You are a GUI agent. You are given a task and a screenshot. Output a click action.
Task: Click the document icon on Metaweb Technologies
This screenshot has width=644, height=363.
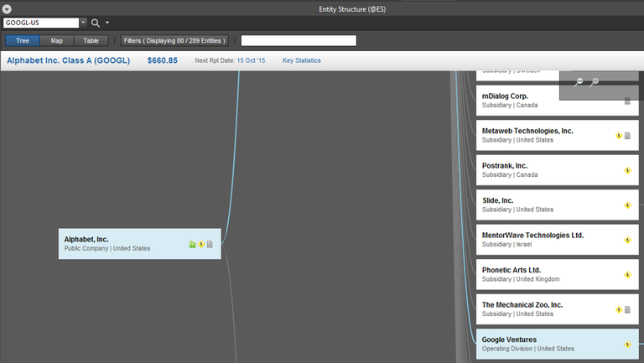point(627,136)
